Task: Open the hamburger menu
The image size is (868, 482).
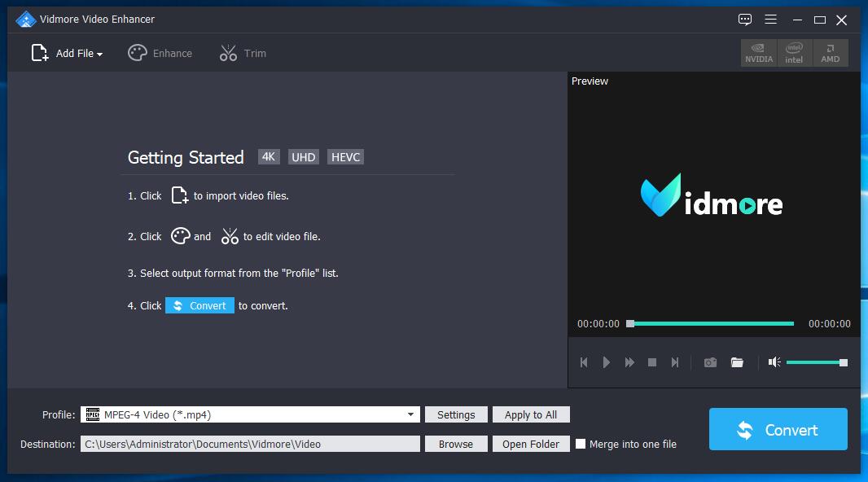Action: pos(770,20)
